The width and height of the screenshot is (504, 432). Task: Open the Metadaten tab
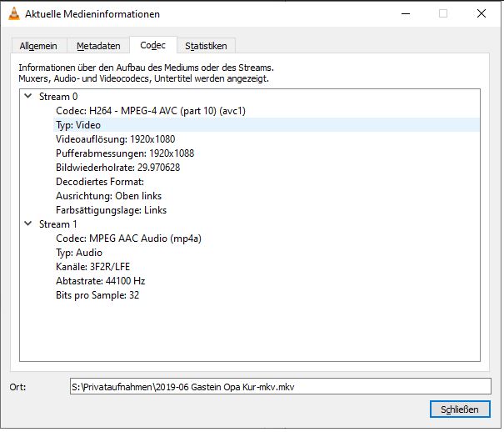point(98,46)
